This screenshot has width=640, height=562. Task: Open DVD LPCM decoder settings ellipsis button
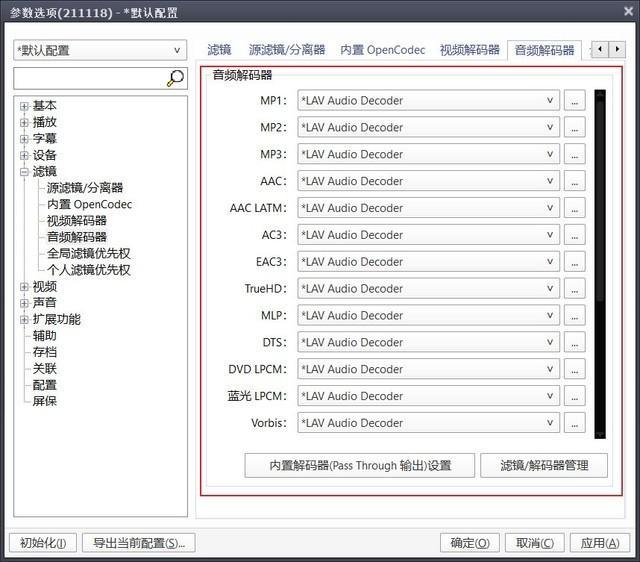574,369
